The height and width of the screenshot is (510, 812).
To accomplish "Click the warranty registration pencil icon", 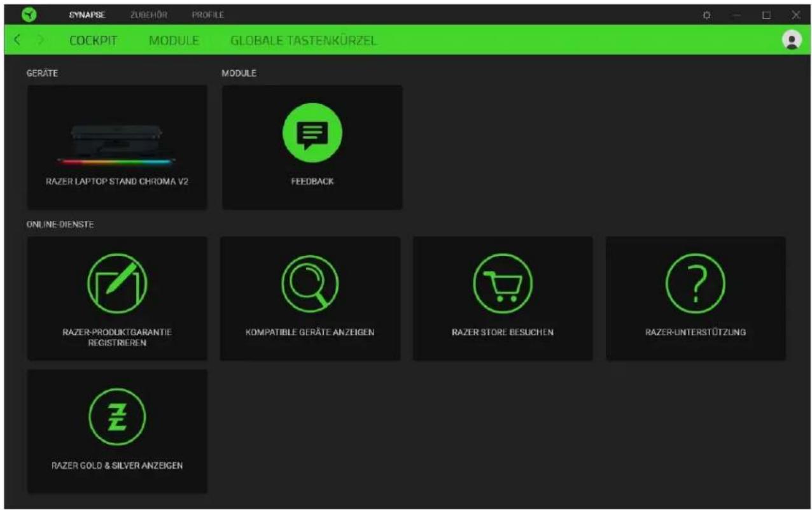I will click(x=117, y=283).
